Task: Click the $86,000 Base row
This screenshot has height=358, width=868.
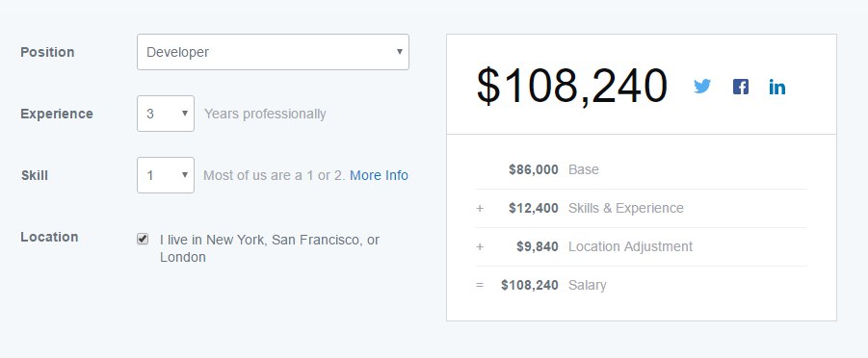Action: (642, 169)
